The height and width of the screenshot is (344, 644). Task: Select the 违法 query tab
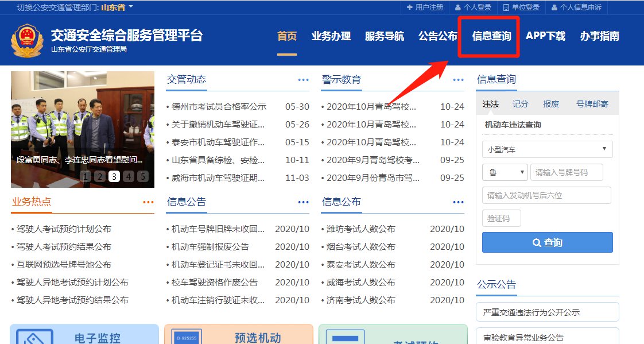(490, 104)
